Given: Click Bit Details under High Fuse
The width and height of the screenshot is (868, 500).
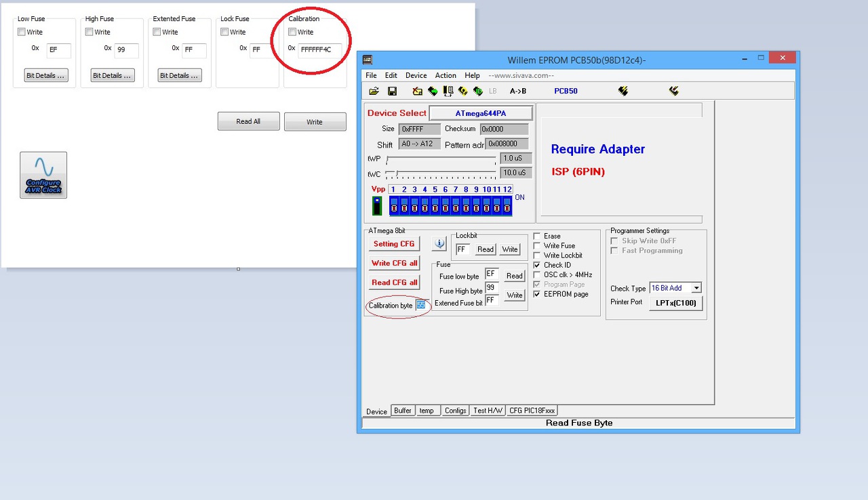Looking at the screenshot, I should pos(113,75).
